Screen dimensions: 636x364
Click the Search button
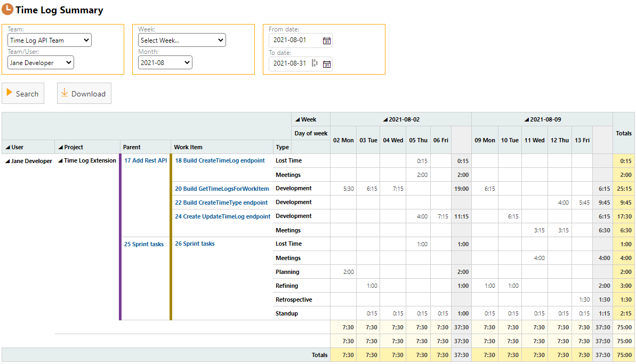[23, 94]
